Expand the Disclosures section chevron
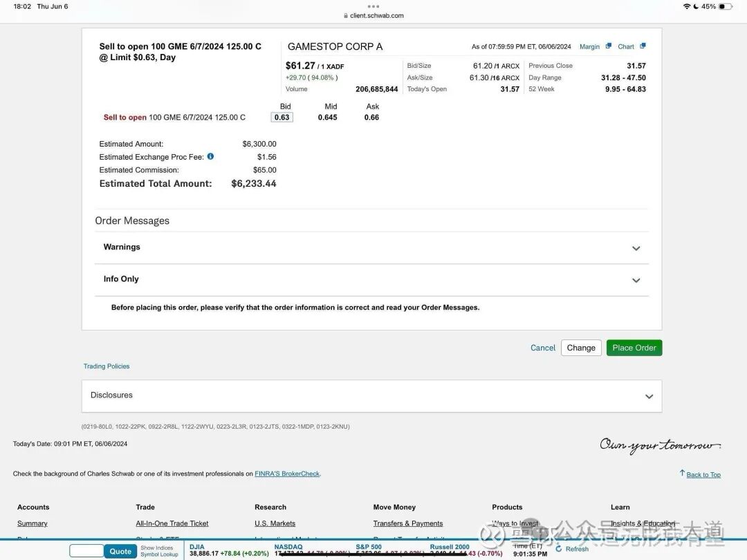This screenshot has height=560, width=747. point(649,396)
